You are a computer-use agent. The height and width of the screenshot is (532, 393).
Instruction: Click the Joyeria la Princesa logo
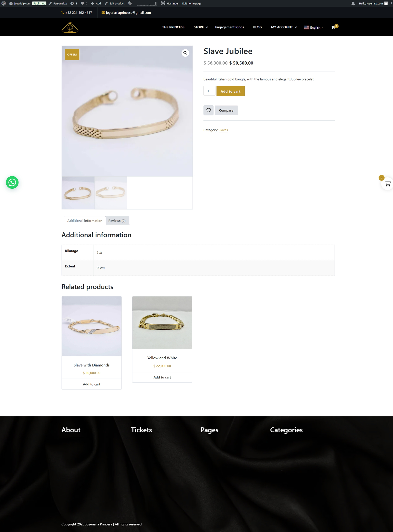pyautogui.click(x=70, y=27)
